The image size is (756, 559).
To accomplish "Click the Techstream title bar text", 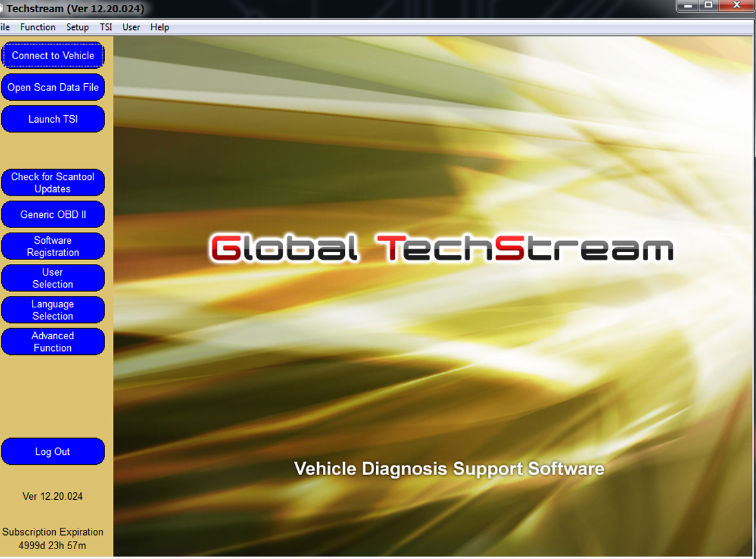I will click(75, 8).
